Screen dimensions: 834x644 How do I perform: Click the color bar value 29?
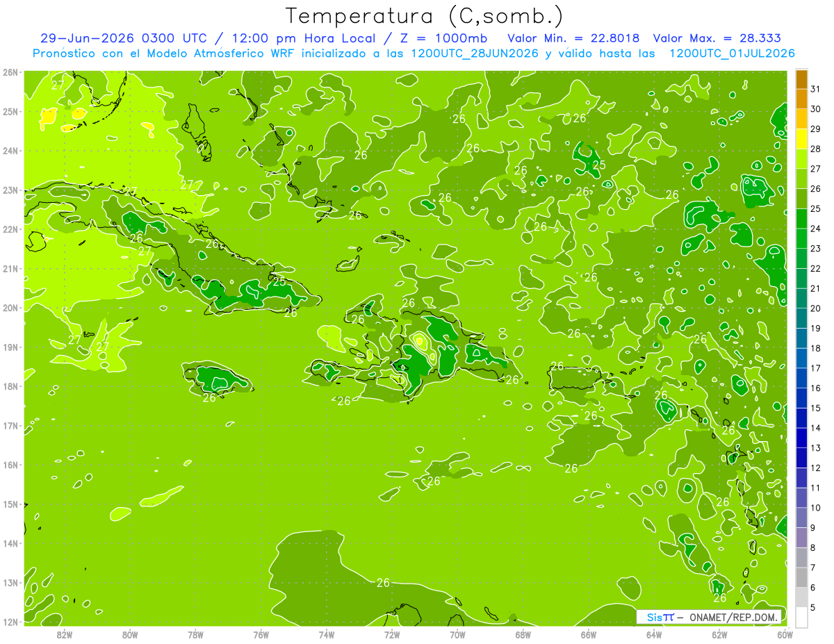[816, 129]
